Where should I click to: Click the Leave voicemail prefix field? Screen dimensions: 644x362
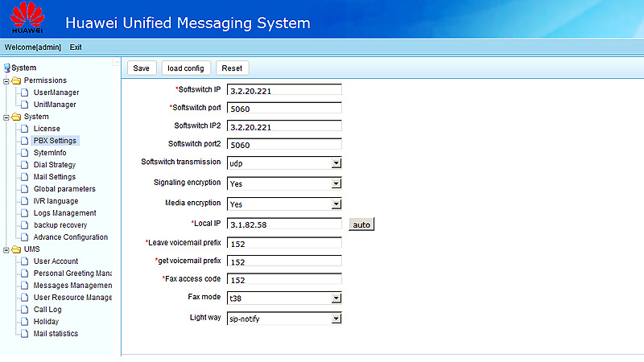[x=284, y=244]
